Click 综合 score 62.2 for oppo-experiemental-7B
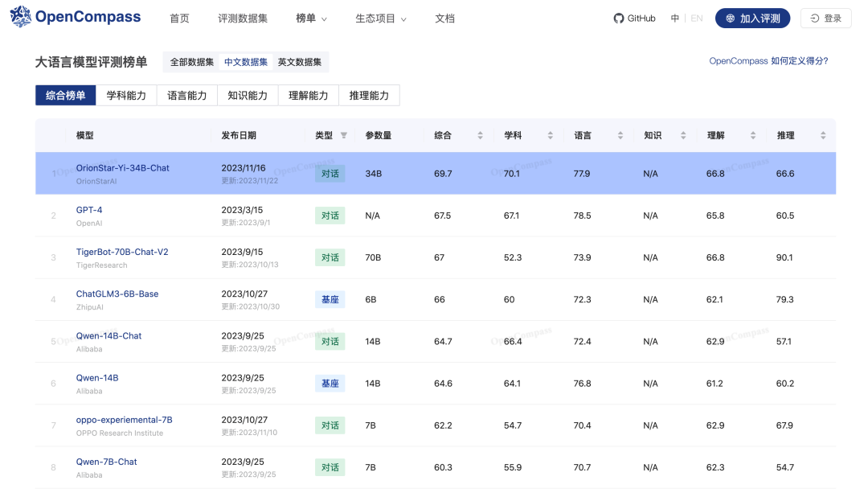 [x=443, y=425]
